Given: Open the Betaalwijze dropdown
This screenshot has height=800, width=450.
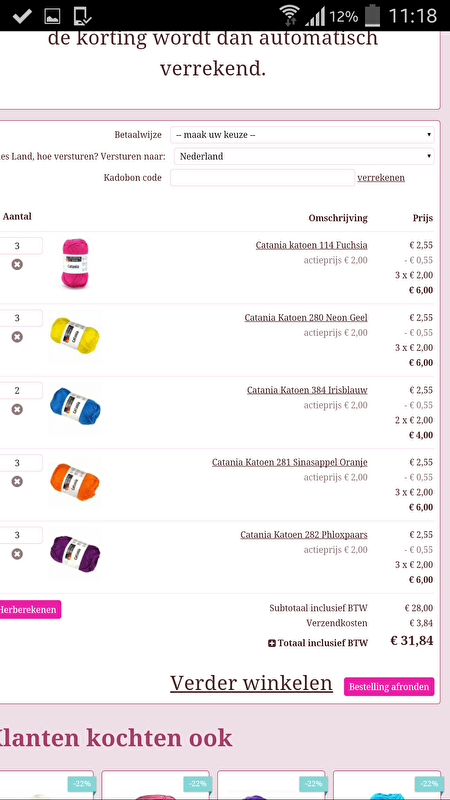Looking at the screenshot, I should point(302,135).
